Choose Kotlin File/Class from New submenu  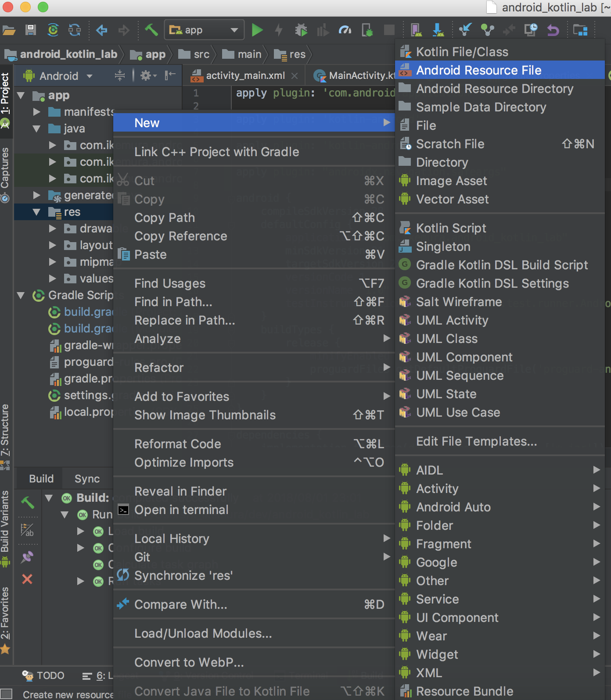pyautogui.click(x=500, y=52)
